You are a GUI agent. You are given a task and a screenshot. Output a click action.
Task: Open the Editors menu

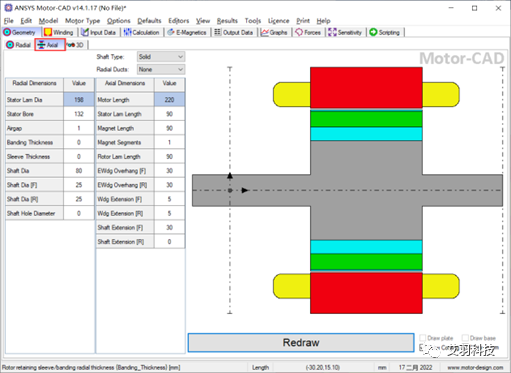[x=178, y=21]
